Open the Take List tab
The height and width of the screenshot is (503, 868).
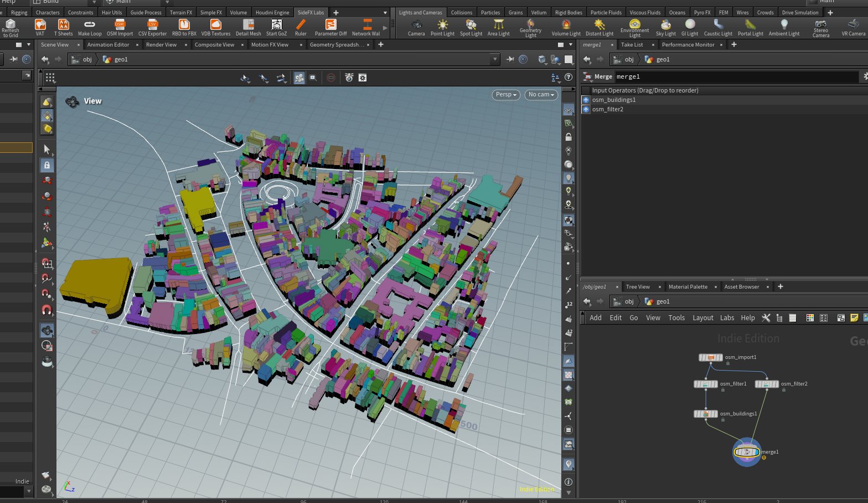(x=632, y=45)
